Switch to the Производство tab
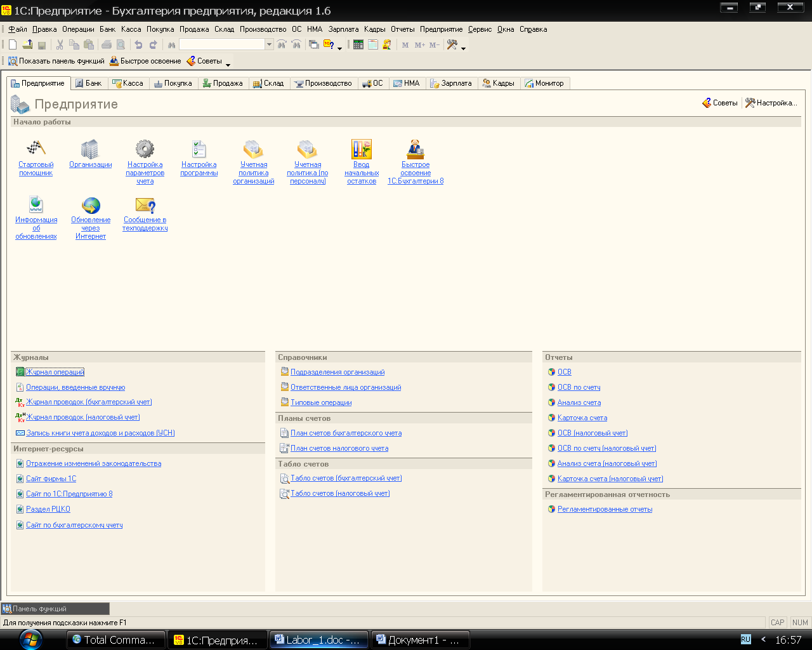The image size is (812, 650). 323,83
